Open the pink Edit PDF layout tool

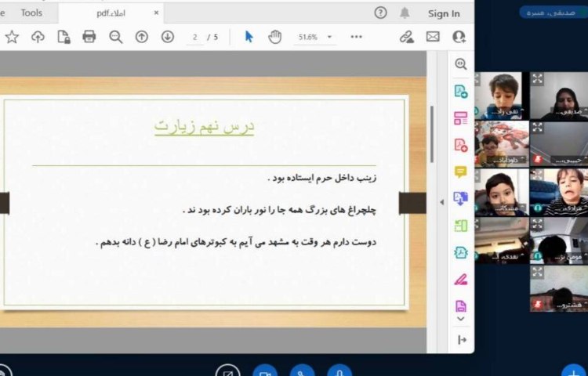[x=461, y=118]
